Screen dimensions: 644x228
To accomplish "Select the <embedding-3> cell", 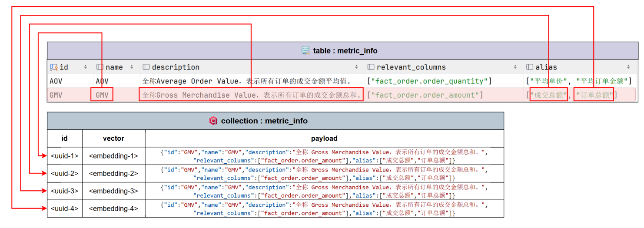I will [x=113, y=191].
